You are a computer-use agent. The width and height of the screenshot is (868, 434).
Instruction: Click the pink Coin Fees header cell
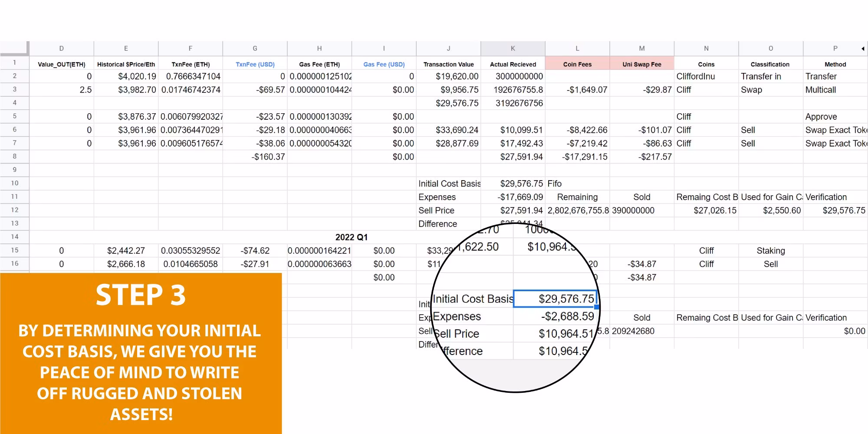point(577,64)
